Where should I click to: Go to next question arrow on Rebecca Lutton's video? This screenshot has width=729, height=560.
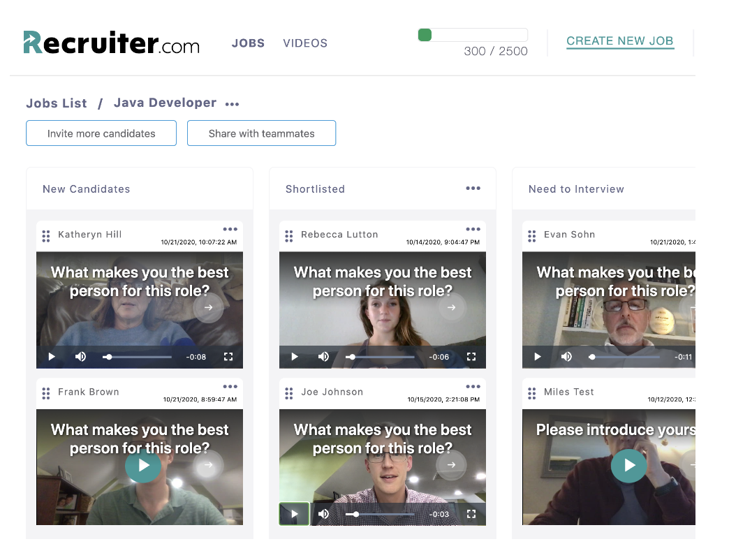(451, 307)
